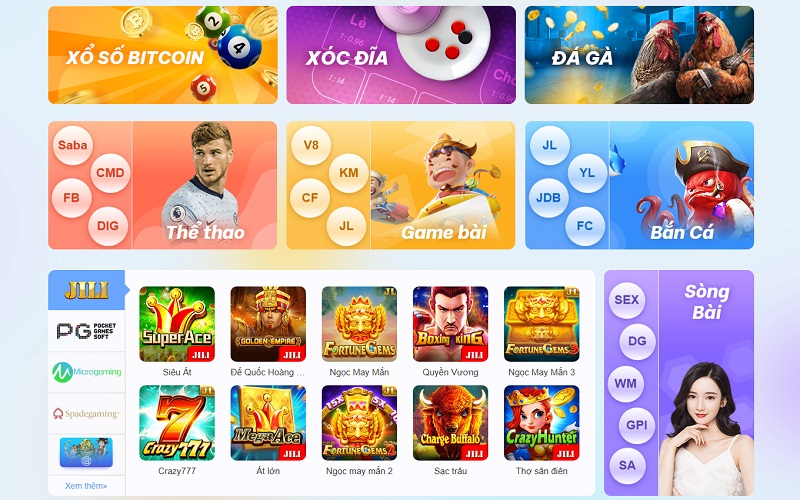Select the WM casino provider bubble
The image size is (800, 500).
click(626, 383)
